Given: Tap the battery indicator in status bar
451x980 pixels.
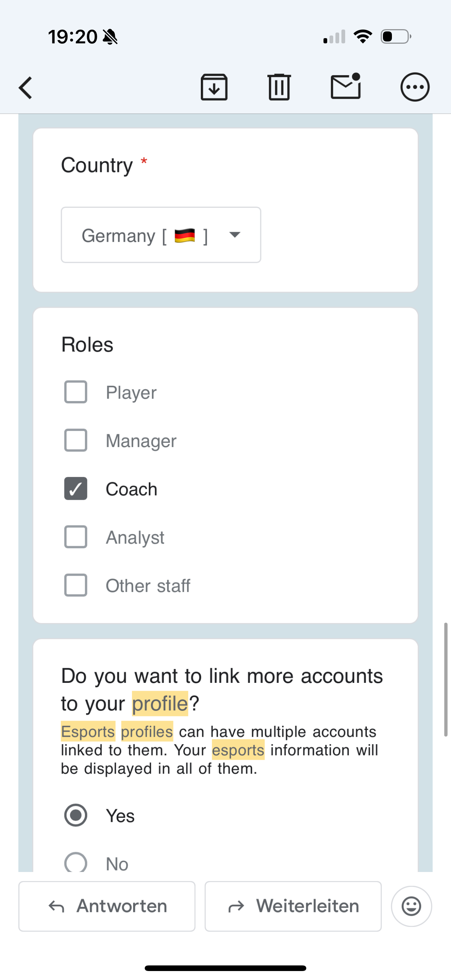Looking at the screenshot, I should [x=396, y=37].
